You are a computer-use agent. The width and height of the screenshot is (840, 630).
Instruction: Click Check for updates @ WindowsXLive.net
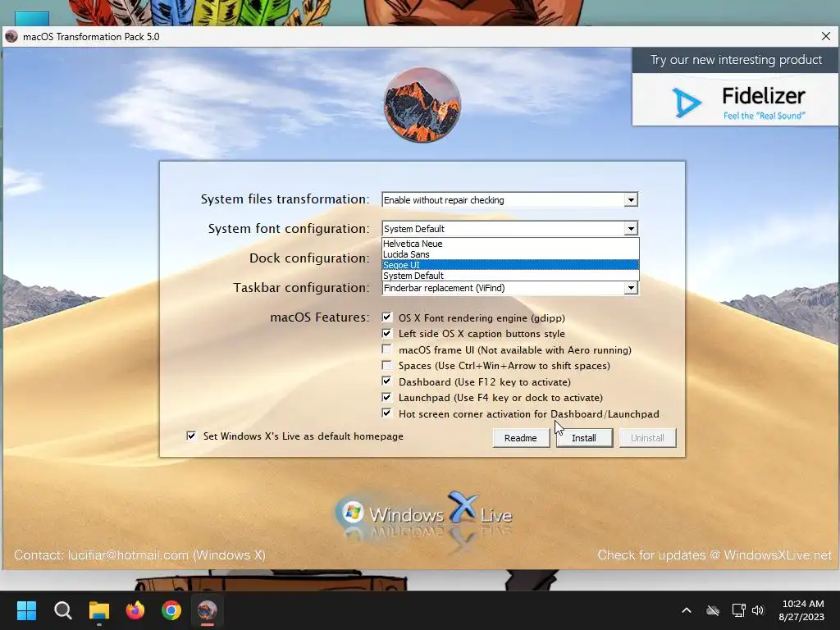pyautogui.click(x=714, y=555)
